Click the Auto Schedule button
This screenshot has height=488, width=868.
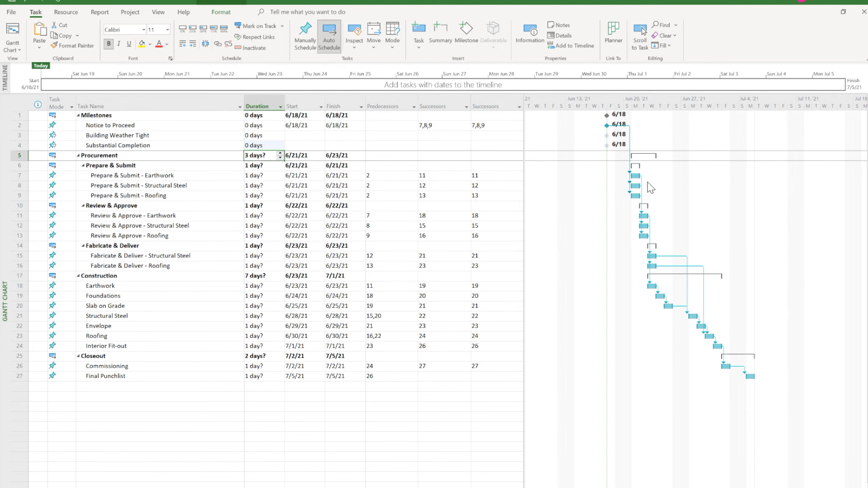click(329, 36)
